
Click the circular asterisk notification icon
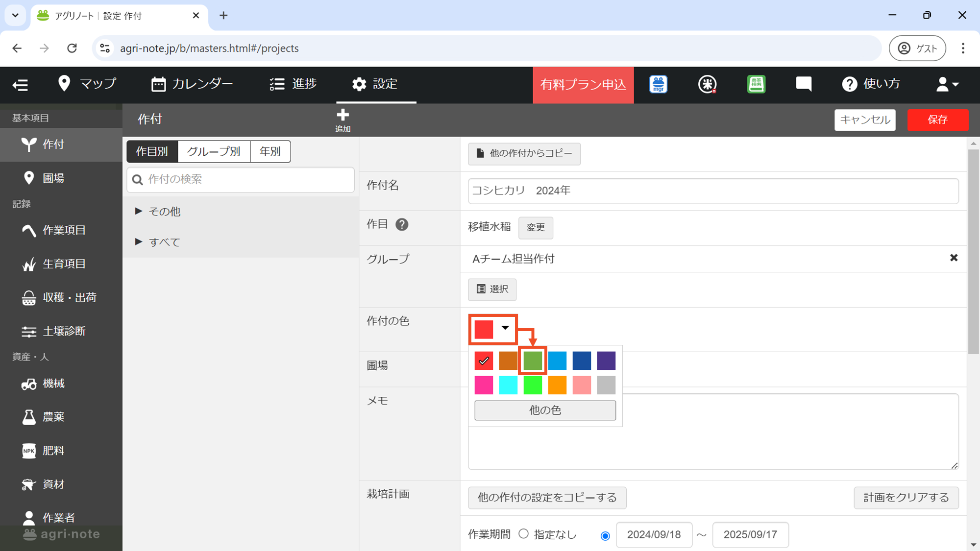click(707, 84)
